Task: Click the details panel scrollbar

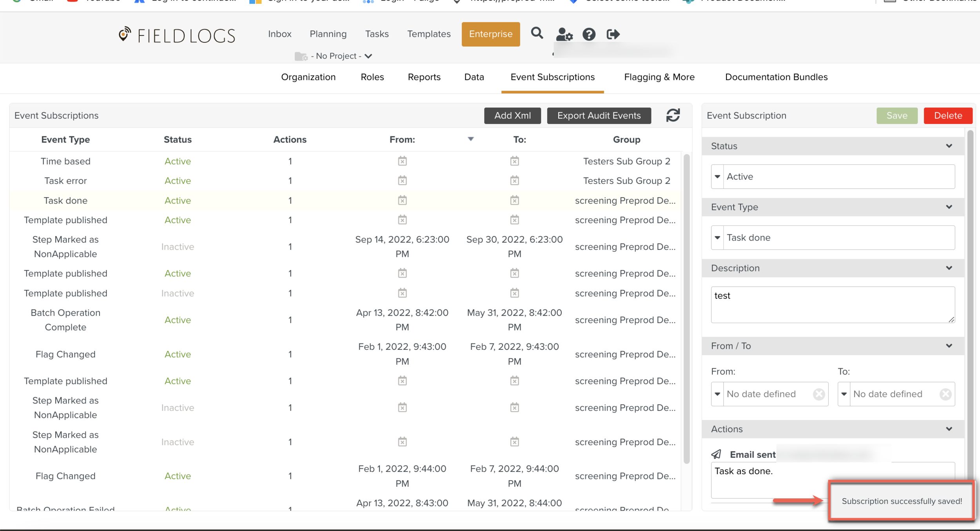Action: coord(970,306)
